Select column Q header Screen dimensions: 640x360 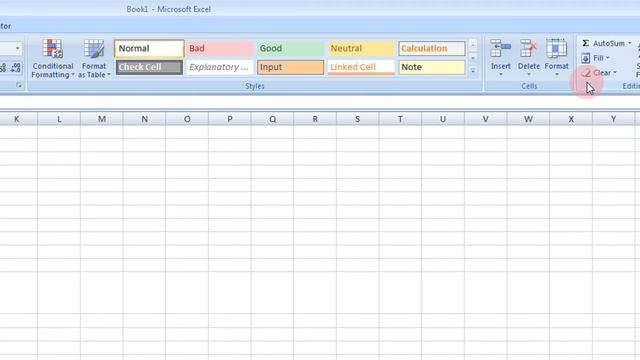(x=272, y=119)
